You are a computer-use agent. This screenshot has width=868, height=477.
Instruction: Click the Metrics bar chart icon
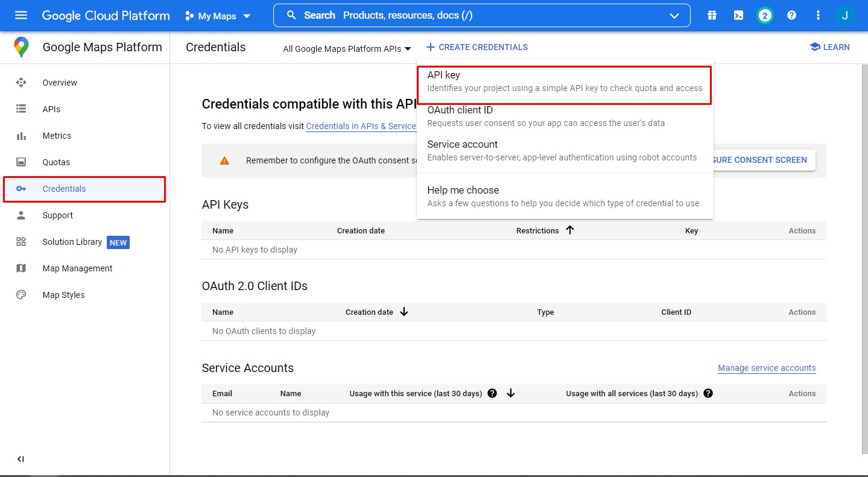coord(21,136)
